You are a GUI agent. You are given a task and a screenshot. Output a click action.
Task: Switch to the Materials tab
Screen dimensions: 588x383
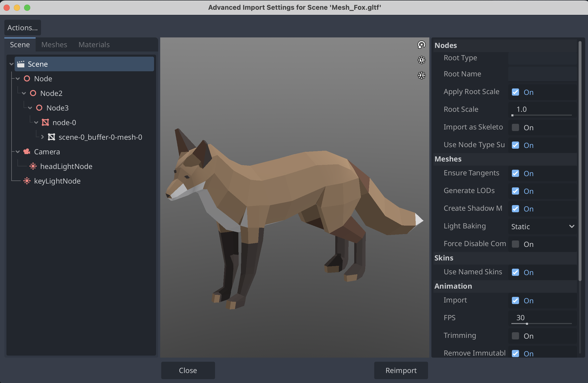(x=94, y=45)
